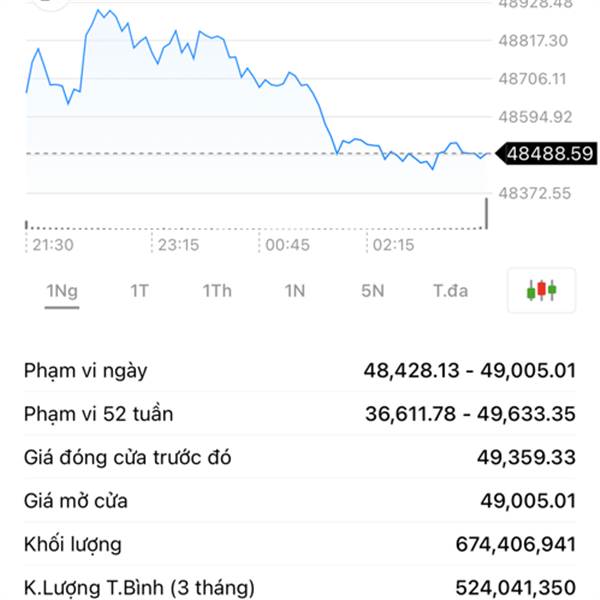Click the 21:30 time axis marker
600x600 pixels.
point(50,244)
